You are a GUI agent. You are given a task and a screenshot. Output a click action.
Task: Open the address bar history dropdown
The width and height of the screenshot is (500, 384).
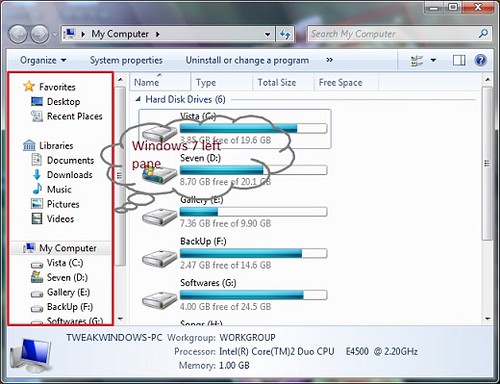(x=267, y=34)
